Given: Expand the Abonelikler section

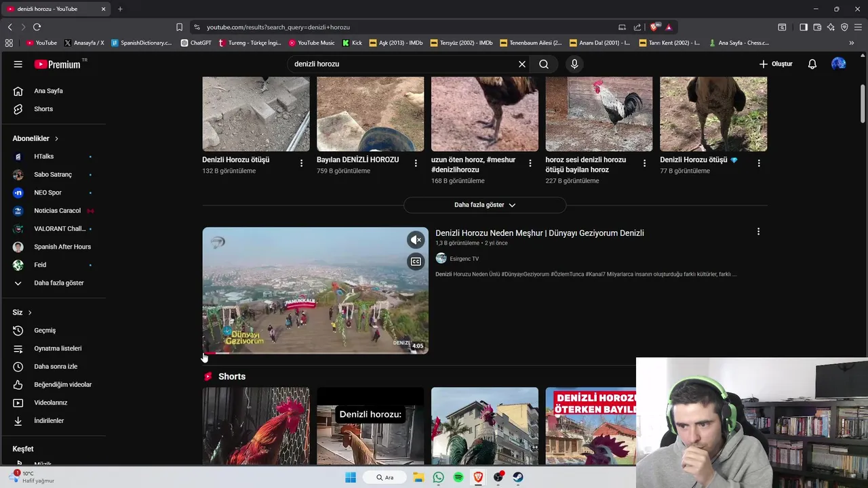Looking at the screenshot, I should tap(35, 138).
